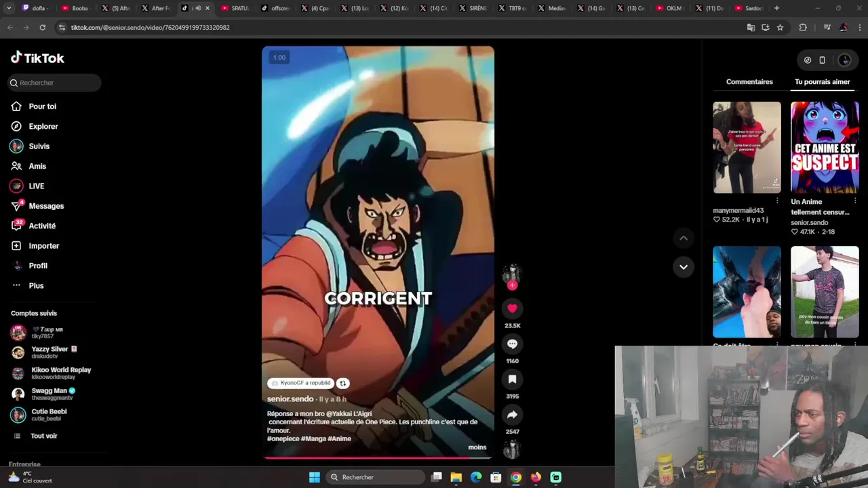Click the video progress bar

tap(378, 457)
